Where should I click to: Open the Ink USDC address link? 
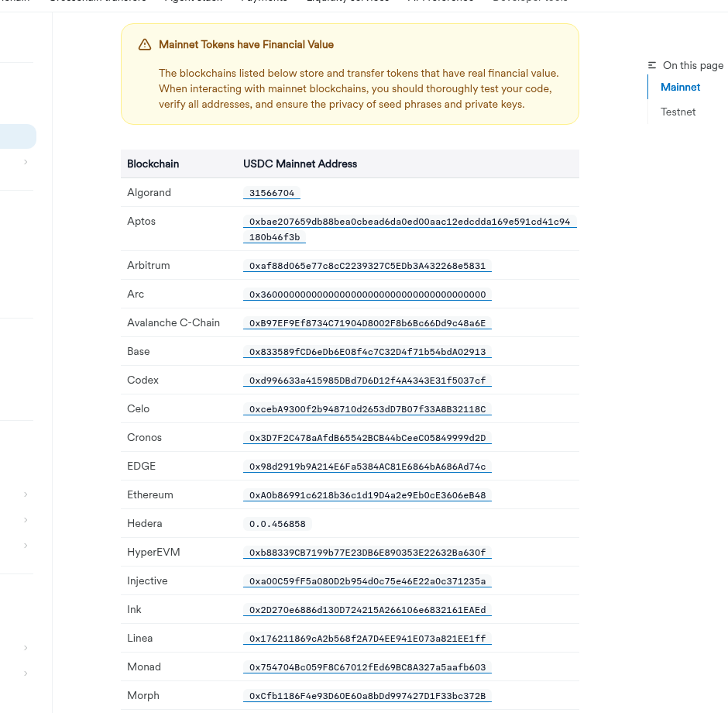click(x=367, y=610)
